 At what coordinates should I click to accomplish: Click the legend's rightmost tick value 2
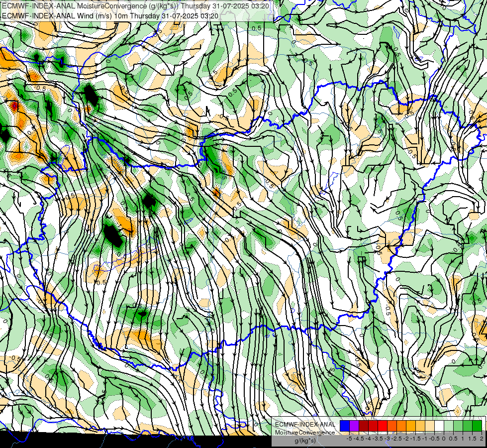482,439
